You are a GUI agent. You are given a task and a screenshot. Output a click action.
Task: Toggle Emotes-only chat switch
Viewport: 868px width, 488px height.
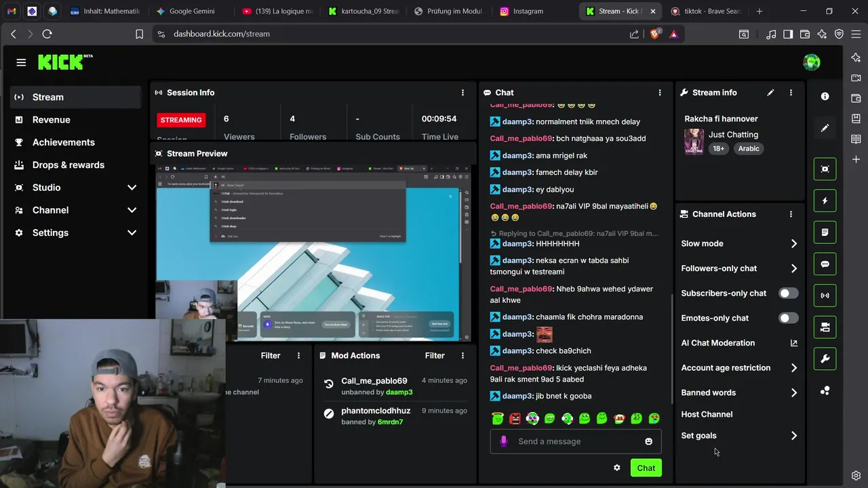pos(788,318)
